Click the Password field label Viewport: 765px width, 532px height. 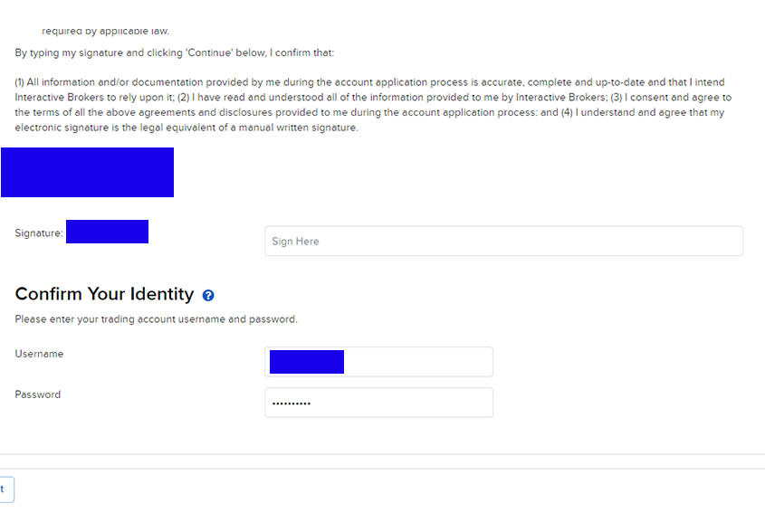tap(38, 394)
